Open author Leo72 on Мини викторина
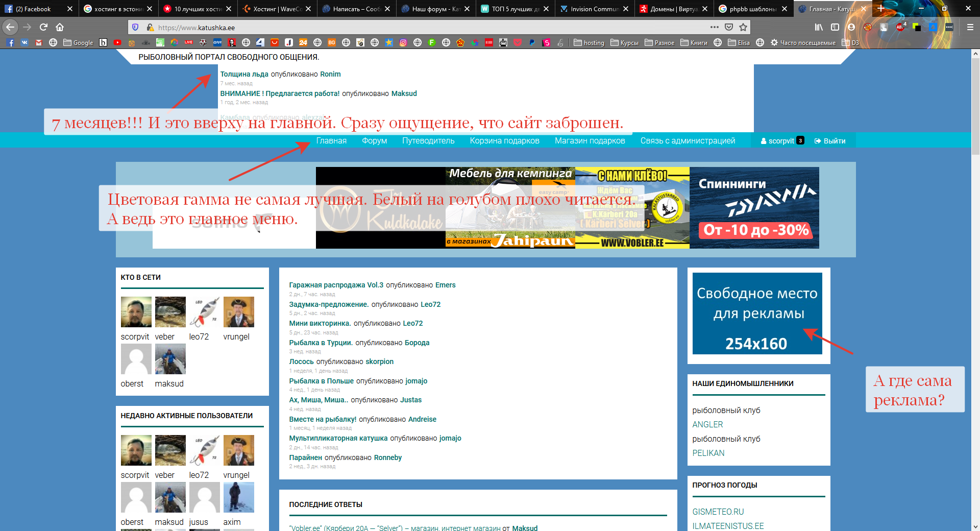The height and width of the screenshot is (531, 980). click(413, 323)
